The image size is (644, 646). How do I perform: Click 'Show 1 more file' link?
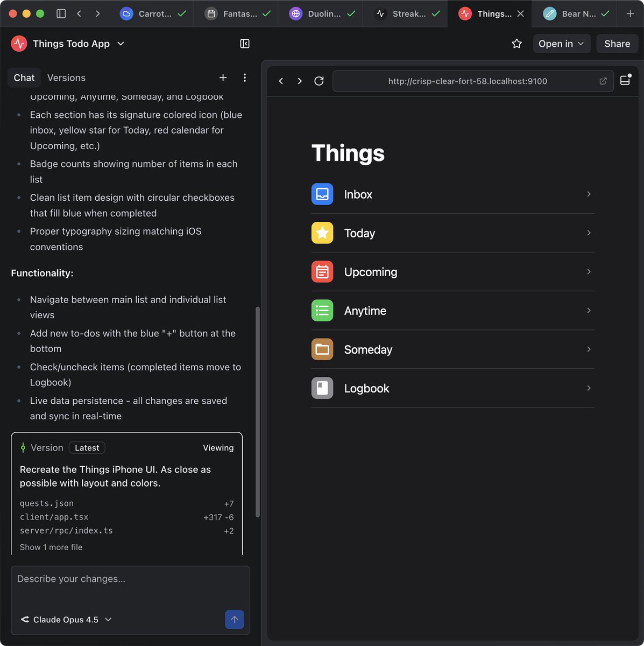click(51, 547)
